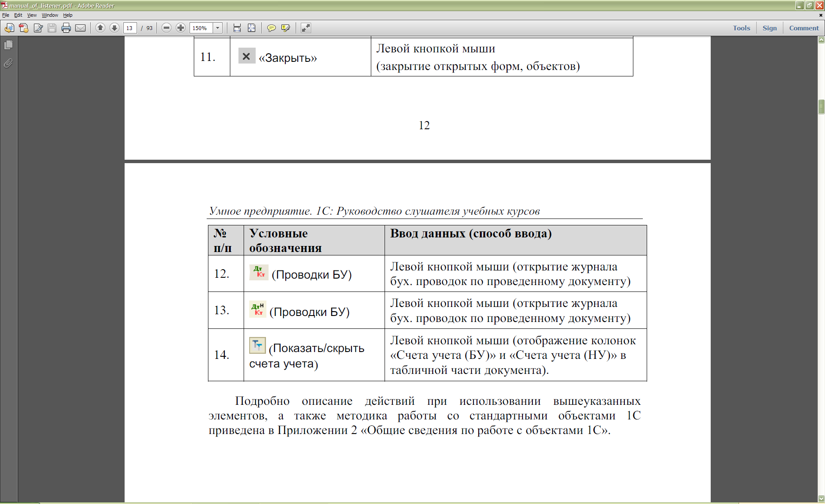825x504 pixels.
Task: Show Attachments paperclip panel in sidebar
Action: pyautogui.click(x=8, y=64)
